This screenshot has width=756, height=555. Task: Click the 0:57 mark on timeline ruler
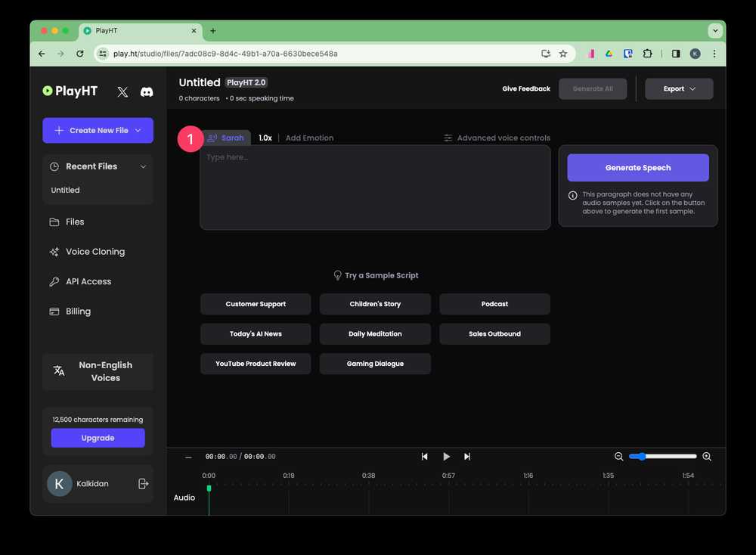coord(448,476)
